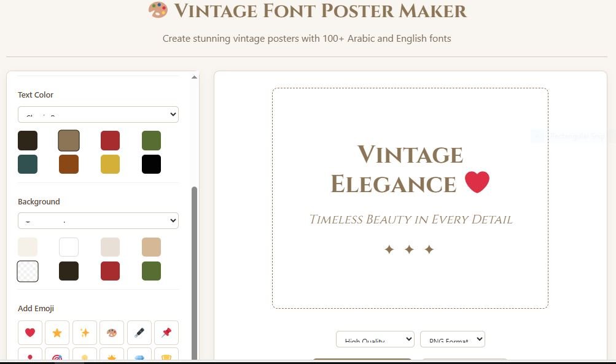Add the red pushpin emoji
The width and height of the screenshot is (616, 364).
(166, 333)
